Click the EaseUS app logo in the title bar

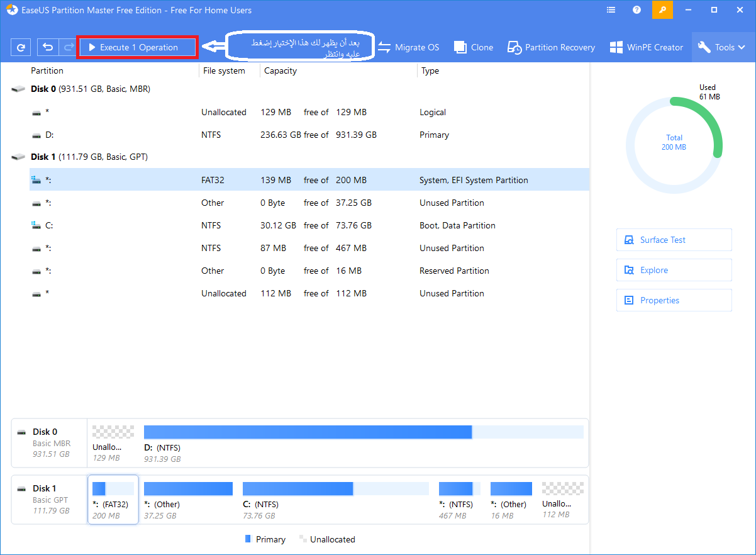coord(12,10)
